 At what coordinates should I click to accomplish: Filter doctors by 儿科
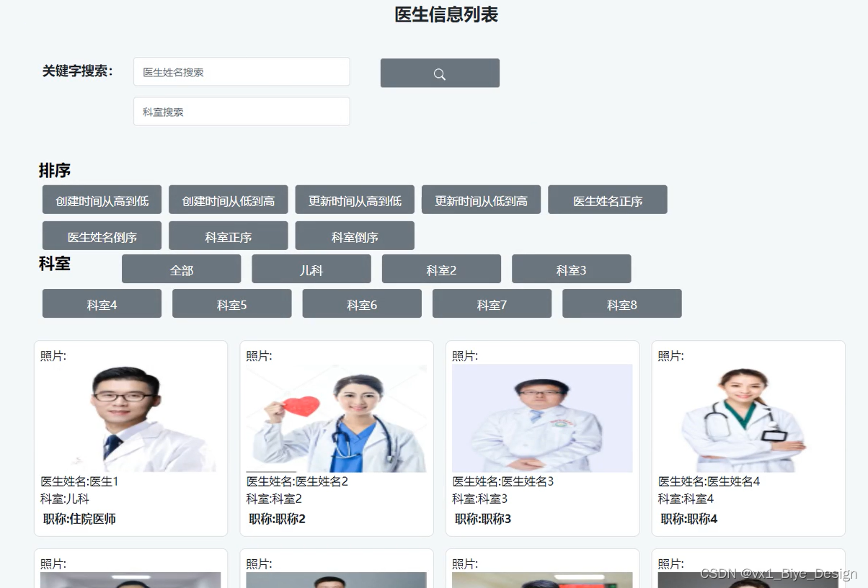tap(311, 269)
